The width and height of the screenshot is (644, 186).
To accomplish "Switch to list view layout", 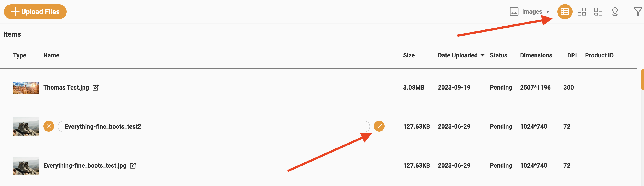I will pos(565,12).
